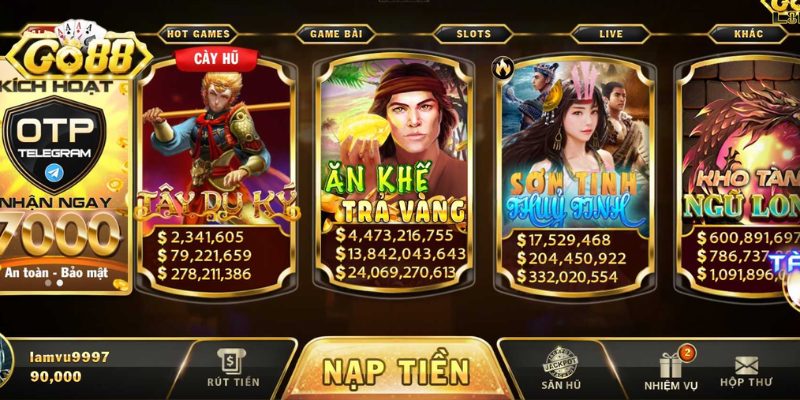
Task: Select the first banner pagination dot
Action: 47,283
